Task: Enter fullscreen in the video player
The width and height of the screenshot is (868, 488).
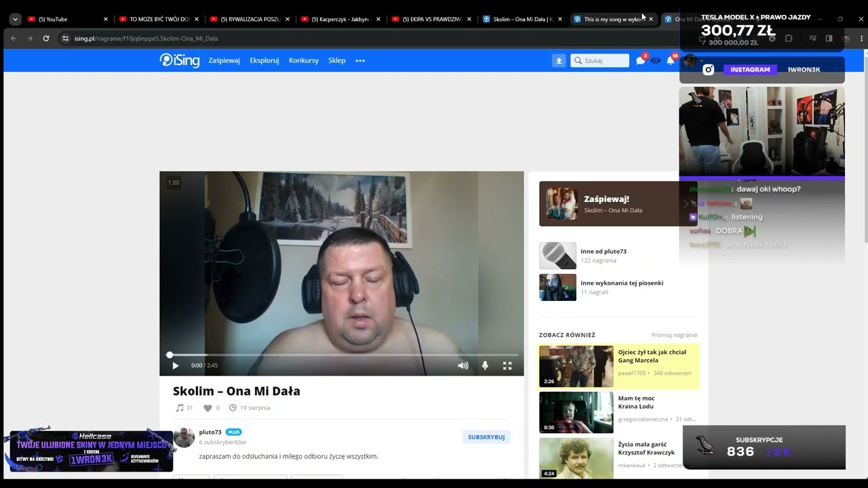Action: click(507, 365)
